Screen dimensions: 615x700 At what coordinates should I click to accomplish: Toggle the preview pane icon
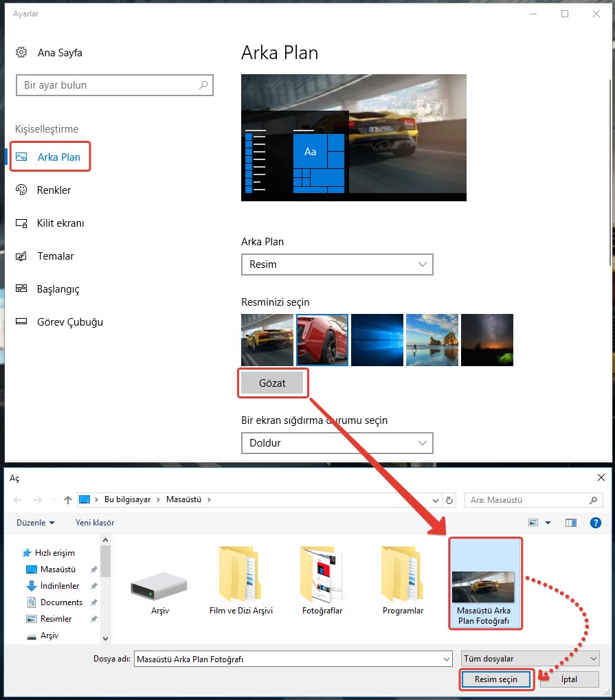pos(570,523)
